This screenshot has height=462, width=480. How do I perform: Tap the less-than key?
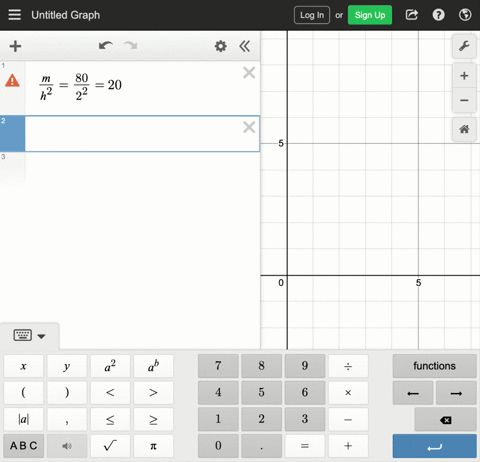click(110, 393)
